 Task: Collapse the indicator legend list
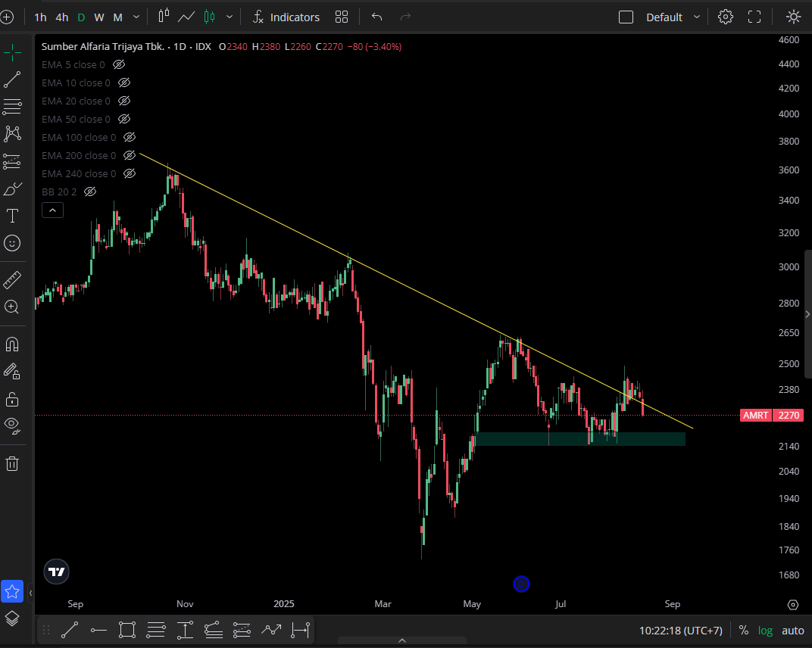click(x=52, y=210)
